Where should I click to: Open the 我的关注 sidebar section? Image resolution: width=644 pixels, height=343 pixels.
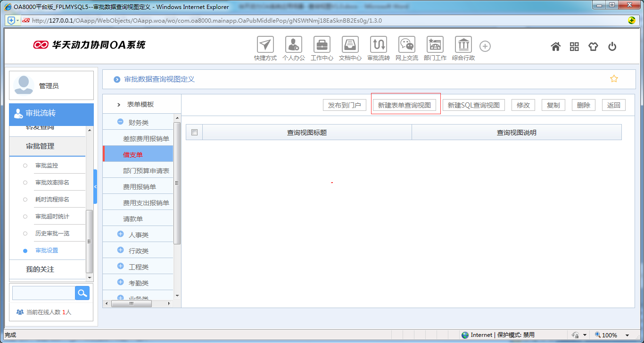click(40, 269)
